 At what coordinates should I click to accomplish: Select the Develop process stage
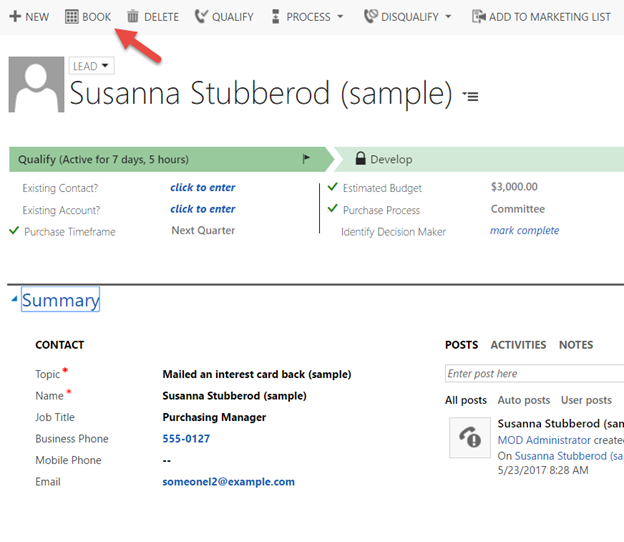(x=391, y=159)
